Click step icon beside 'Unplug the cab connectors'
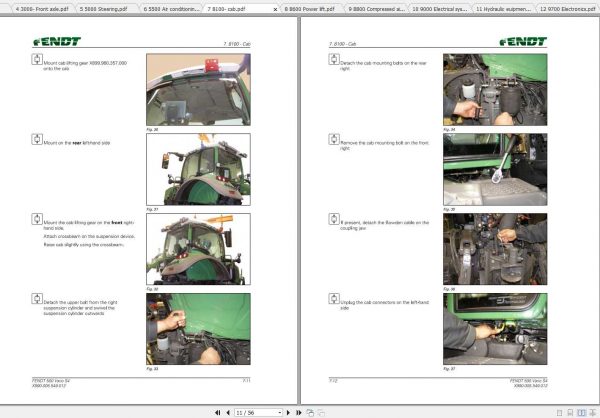Image resolution: width=600 pixels, height=418 pixels. pyautogui.click(x=334, y=299)
